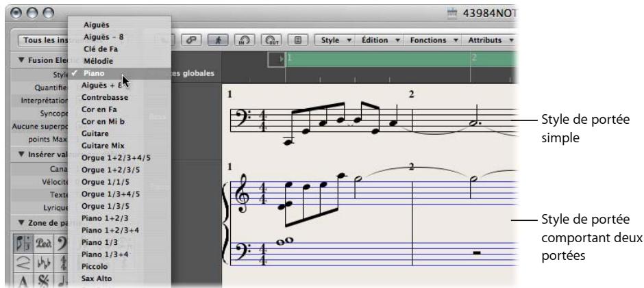Screen dimensions: 644x288
Task: Choose Orgue 1/3/5 staff style
Action: (119, 206)
